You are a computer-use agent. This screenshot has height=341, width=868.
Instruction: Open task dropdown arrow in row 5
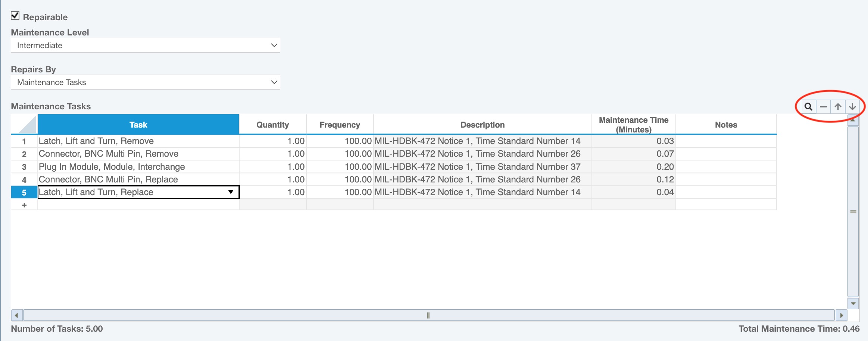pos(231,192)
